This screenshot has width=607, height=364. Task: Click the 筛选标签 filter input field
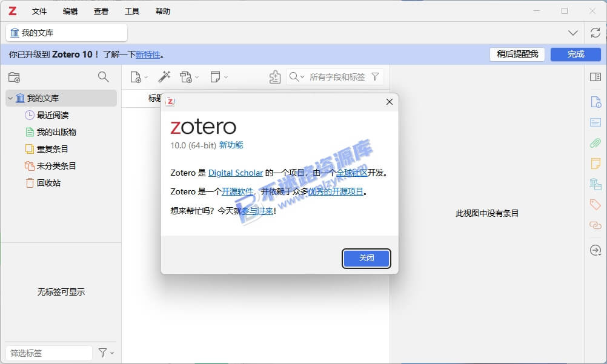49,353
